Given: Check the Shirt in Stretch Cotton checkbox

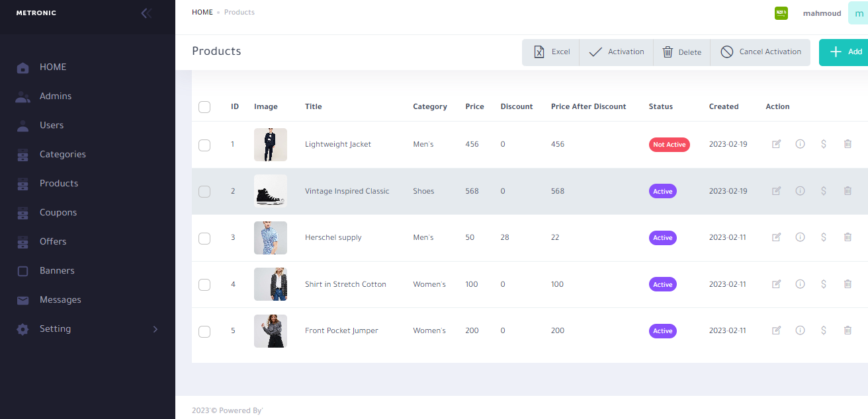Looking at the screenshot, I should tap(204, 284).
